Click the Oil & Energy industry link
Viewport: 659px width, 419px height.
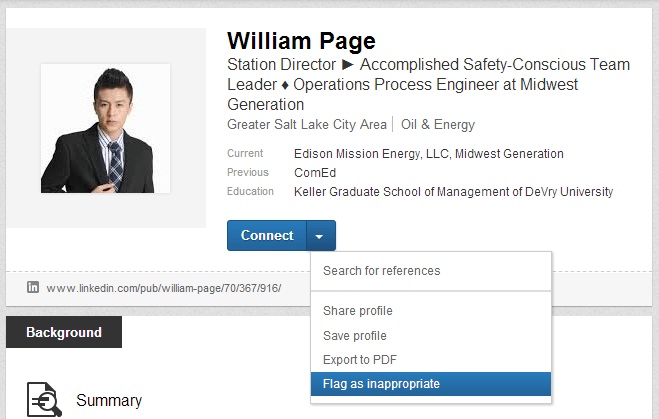438,125
